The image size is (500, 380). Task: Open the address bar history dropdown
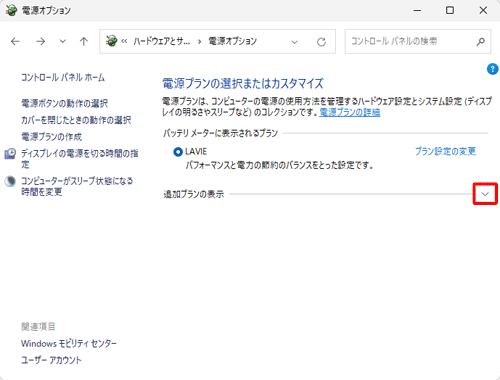(294, 42)
